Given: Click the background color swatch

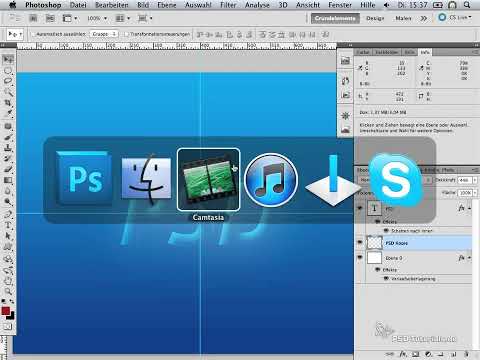Looking at the screenshot, I should coord(11,316).
